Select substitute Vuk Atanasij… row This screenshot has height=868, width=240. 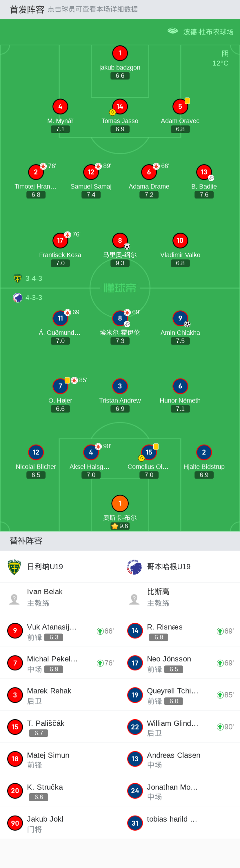(x=60, y=631)
